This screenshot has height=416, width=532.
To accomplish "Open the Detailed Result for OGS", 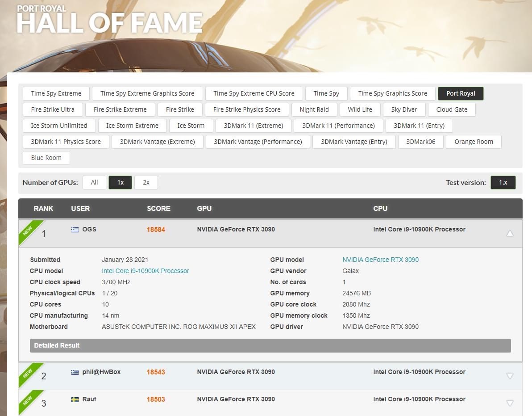I will [x=270, y=346].
